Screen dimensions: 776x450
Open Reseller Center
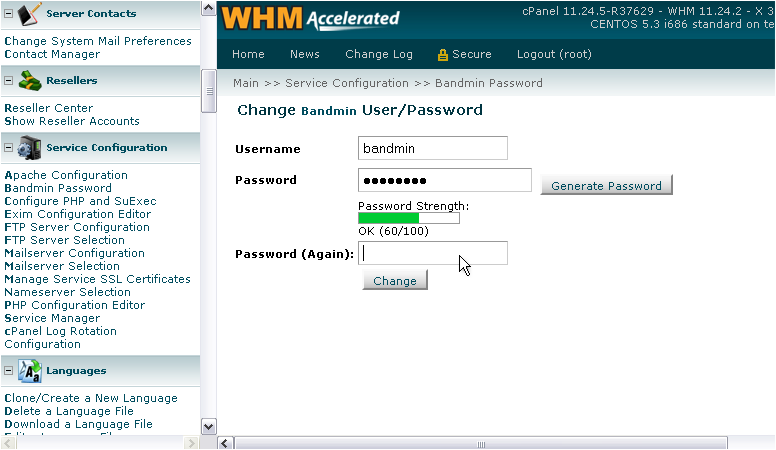click(x=48, y=108)
